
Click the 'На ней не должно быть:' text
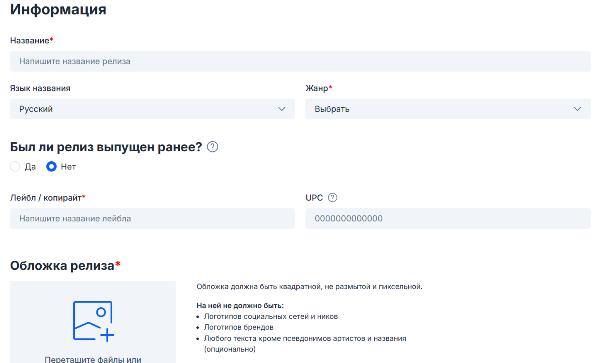pyautogui.click(x=240, y=306)
